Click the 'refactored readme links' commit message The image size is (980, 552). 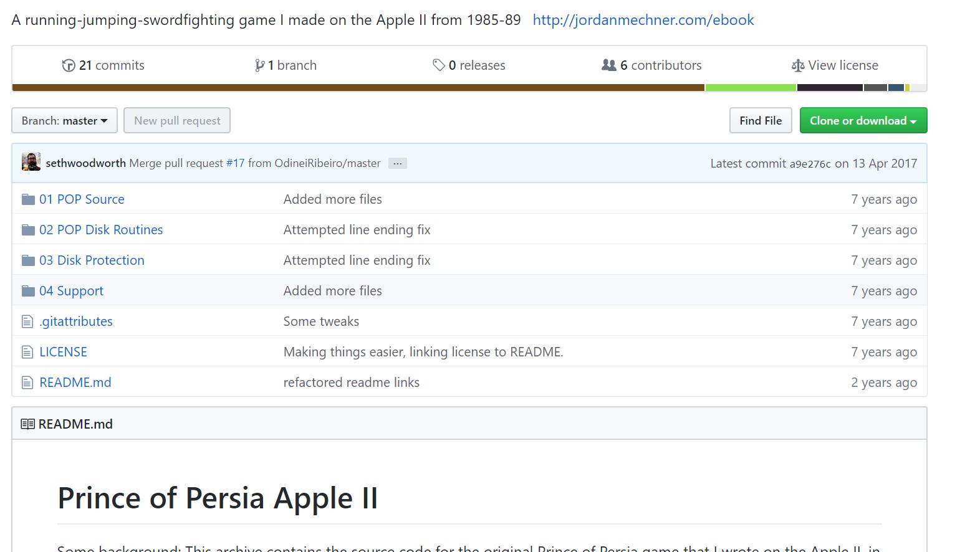pyautogui.click(x=352, y=383)
